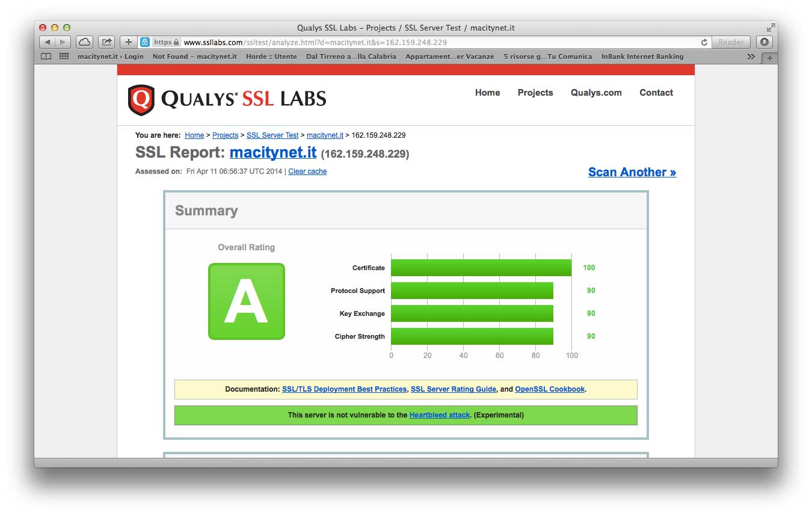
Task: Follow the Home breadcrumb link
Action: [x=194, y=135]
